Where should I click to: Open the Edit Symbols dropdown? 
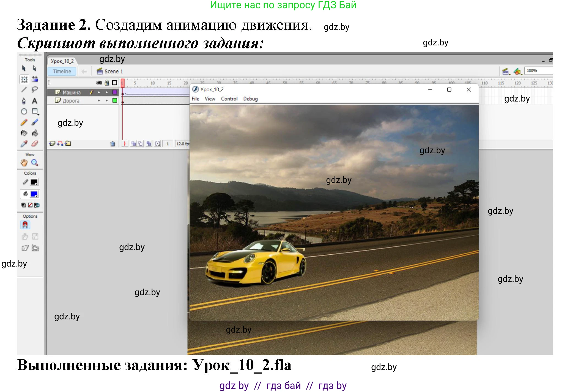(x=518, y=72)
